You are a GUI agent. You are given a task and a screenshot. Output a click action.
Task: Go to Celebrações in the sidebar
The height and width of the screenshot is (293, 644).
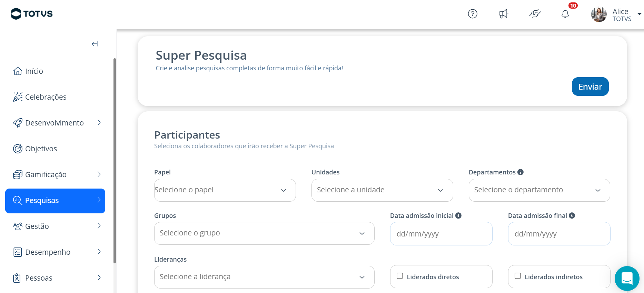click(46, 97)
